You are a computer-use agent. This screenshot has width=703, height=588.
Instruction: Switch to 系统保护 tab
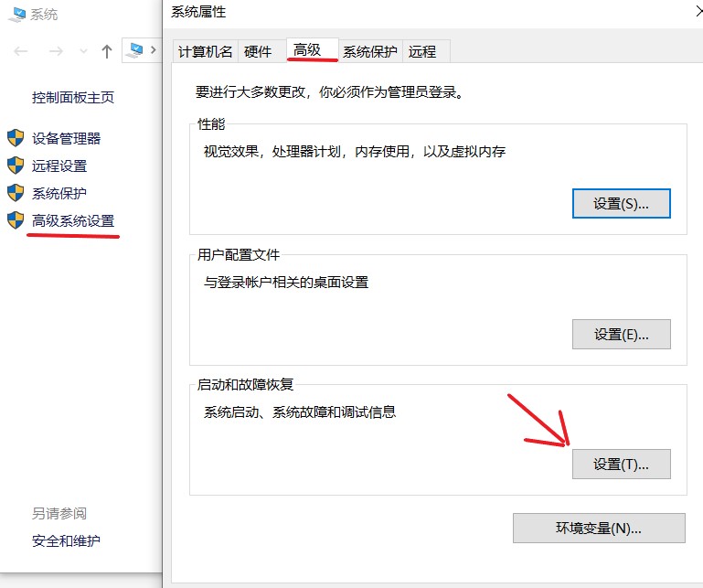(370, 51)
